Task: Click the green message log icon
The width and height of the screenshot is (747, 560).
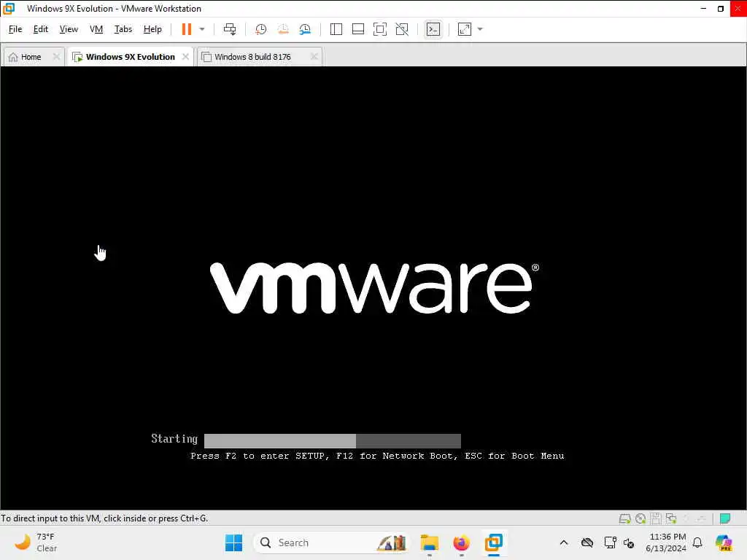Action: pos(725,518)
